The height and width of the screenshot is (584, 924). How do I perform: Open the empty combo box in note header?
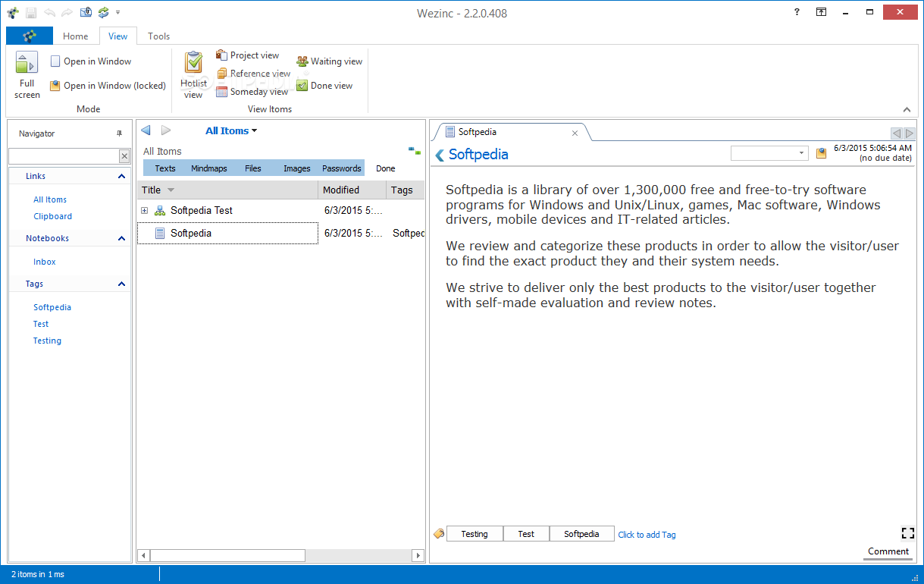(x=770, y=153)
